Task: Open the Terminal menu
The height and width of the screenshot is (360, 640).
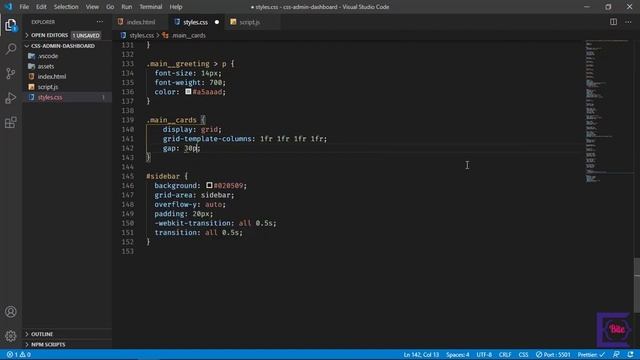Action: 151,7
